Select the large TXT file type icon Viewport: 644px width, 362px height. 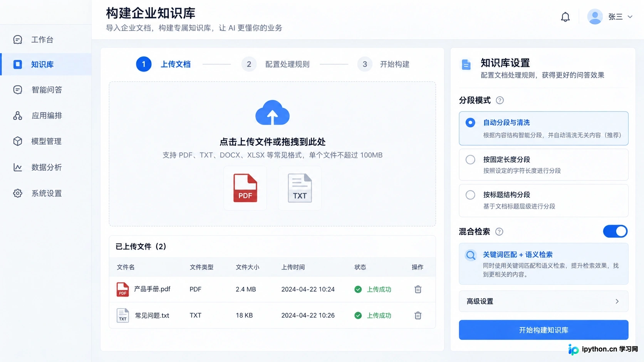coord(300,188)
